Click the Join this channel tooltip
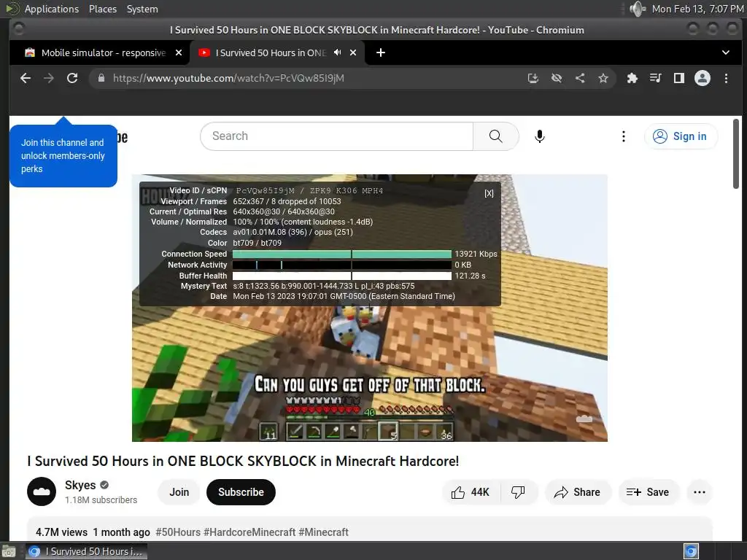Viewport: 747px width, 560px height. [x=63, y=156]
